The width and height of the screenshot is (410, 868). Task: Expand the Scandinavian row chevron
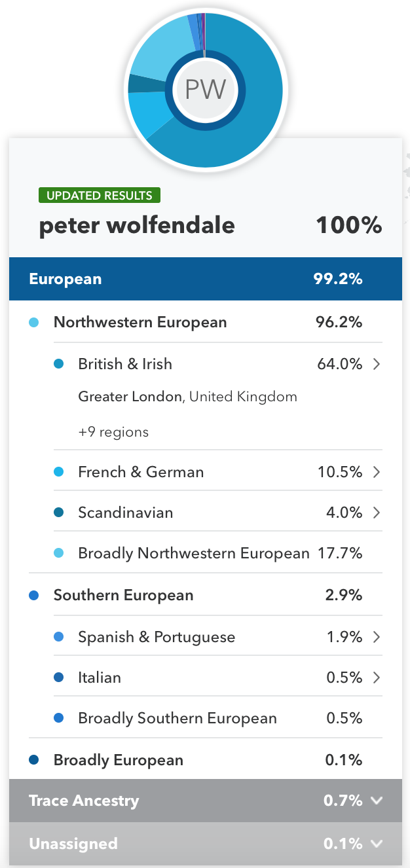[x=377, y=513]
